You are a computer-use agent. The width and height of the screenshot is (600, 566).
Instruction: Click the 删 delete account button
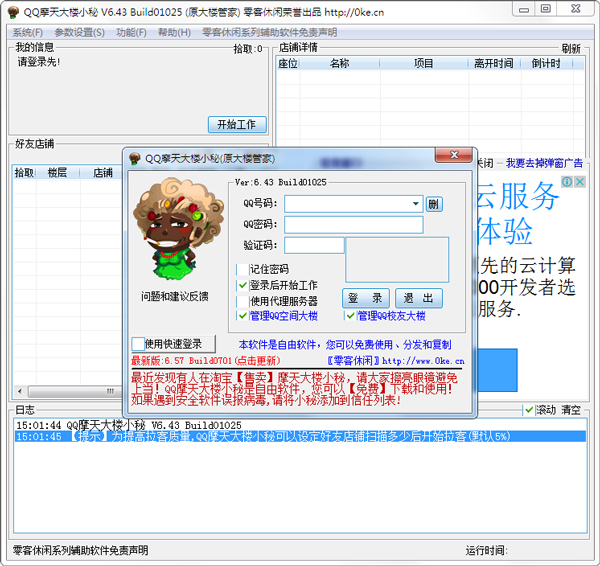coord(434,204)
